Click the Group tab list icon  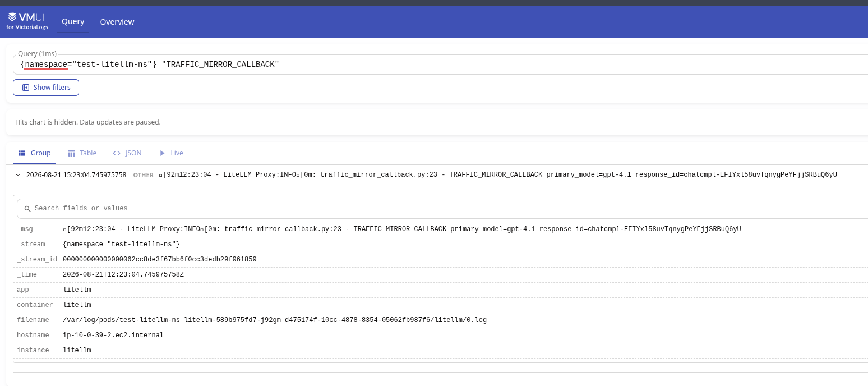(22, 153)
